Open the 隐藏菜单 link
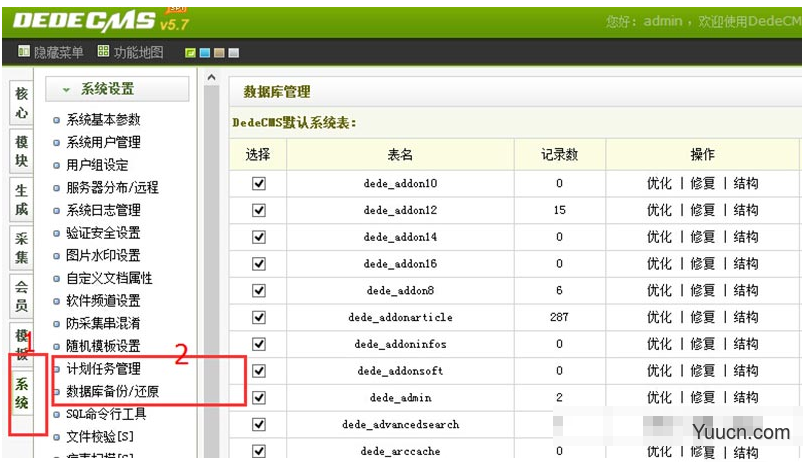The height and width of the screenshot is (462, 803). [58, 52]
